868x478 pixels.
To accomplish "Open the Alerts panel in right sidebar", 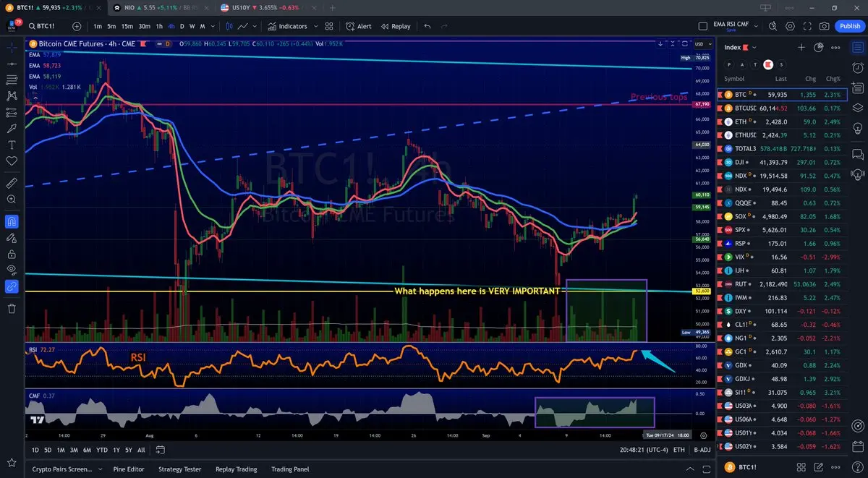I will tap(857, 69).
